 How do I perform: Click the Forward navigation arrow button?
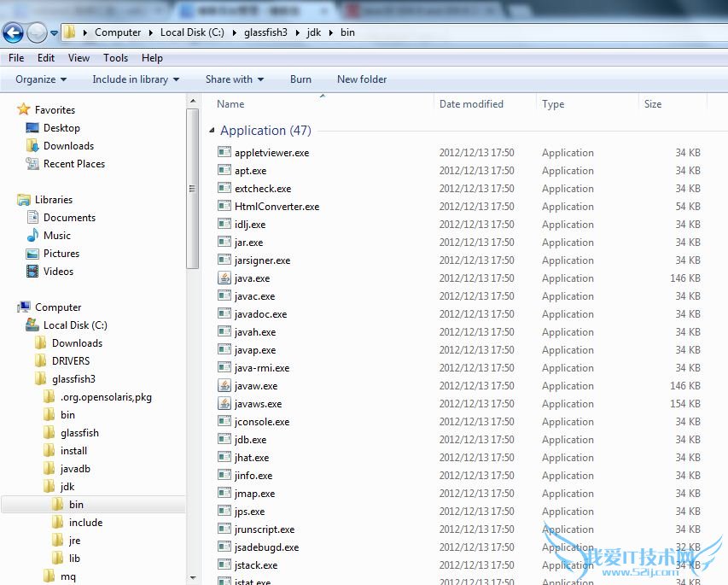click(x=37, y=32)
